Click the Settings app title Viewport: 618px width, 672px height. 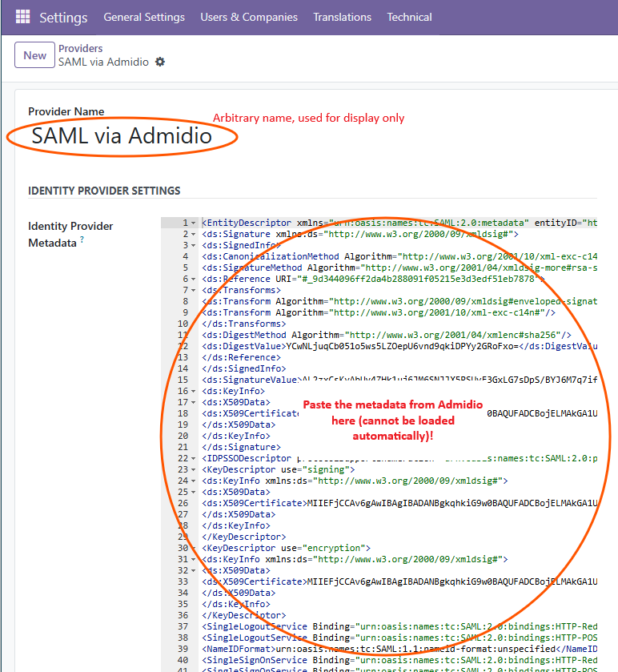pyautogui.click(x=63, y=17)
